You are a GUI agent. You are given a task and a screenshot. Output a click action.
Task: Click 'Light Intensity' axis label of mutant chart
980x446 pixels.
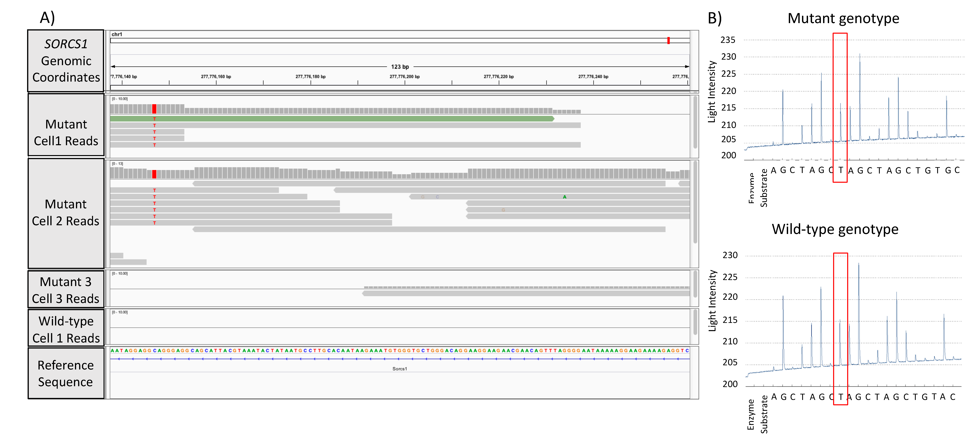click(x=711, y=92)
